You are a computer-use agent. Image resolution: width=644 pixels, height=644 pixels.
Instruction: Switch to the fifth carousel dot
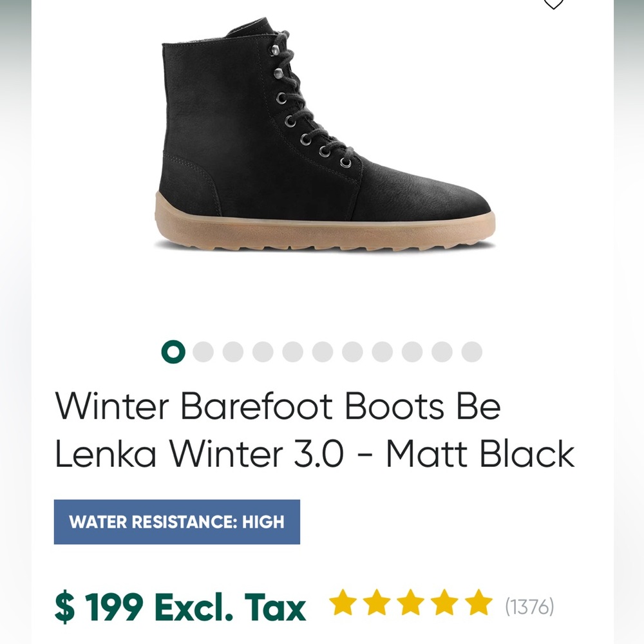pos(292,352)
